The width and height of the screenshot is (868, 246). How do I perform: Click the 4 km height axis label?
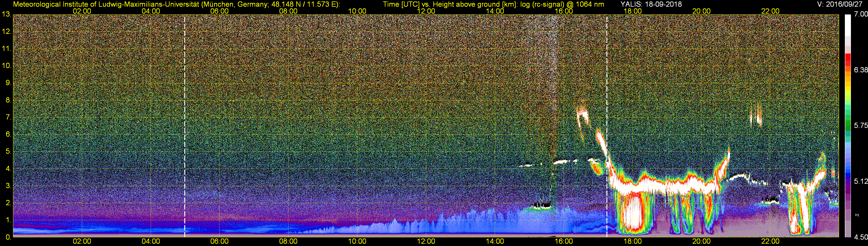click(x=8, y=168)
